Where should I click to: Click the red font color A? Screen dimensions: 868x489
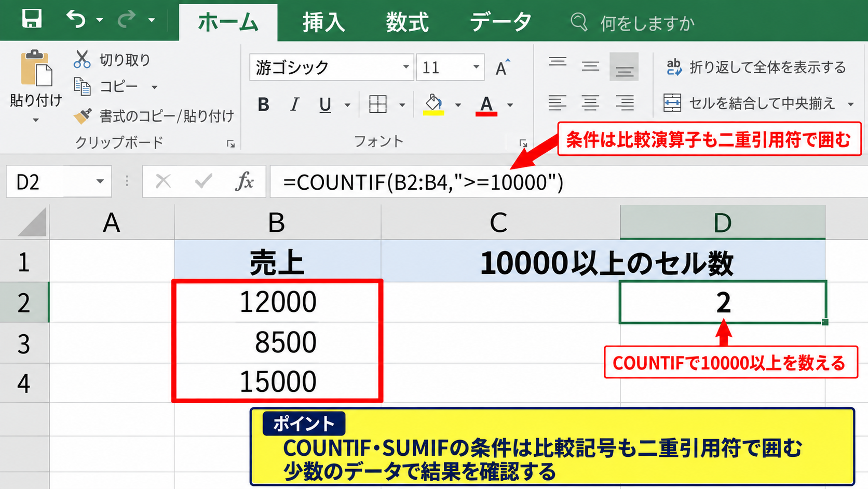click(486, 105)
